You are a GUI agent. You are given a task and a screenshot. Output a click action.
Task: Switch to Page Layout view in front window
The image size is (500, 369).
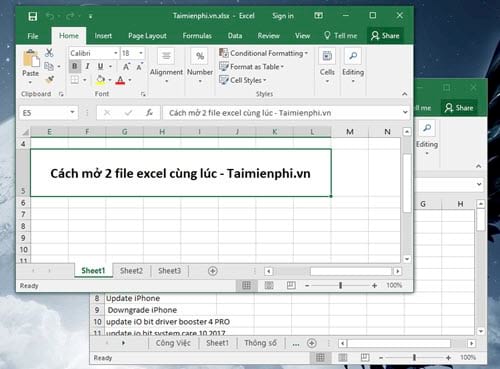click(269, 285)
